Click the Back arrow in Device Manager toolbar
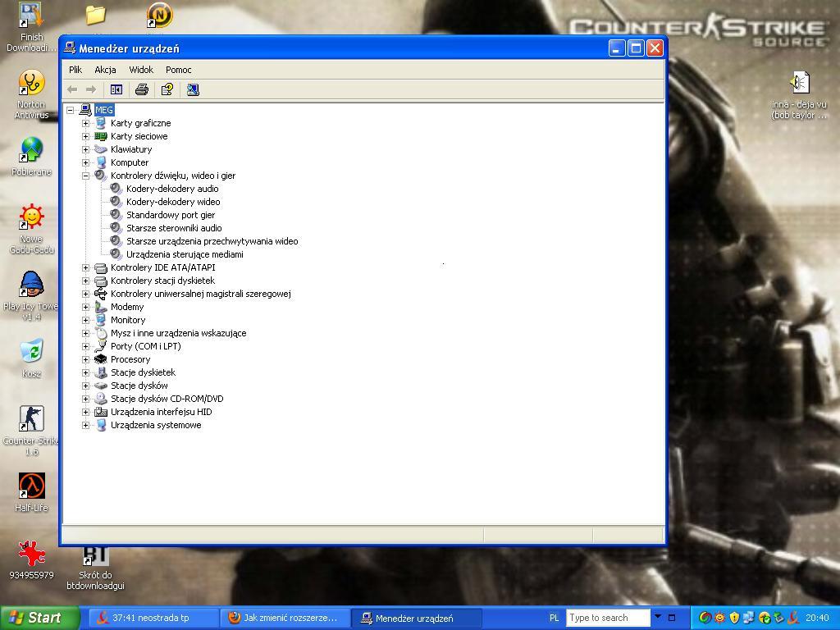The height and width of the screenshot is (630, 840). (73, 89)
